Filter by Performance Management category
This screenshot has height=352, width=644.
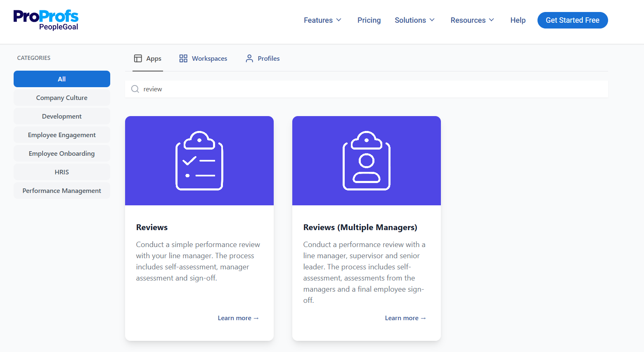coord(62,190)
